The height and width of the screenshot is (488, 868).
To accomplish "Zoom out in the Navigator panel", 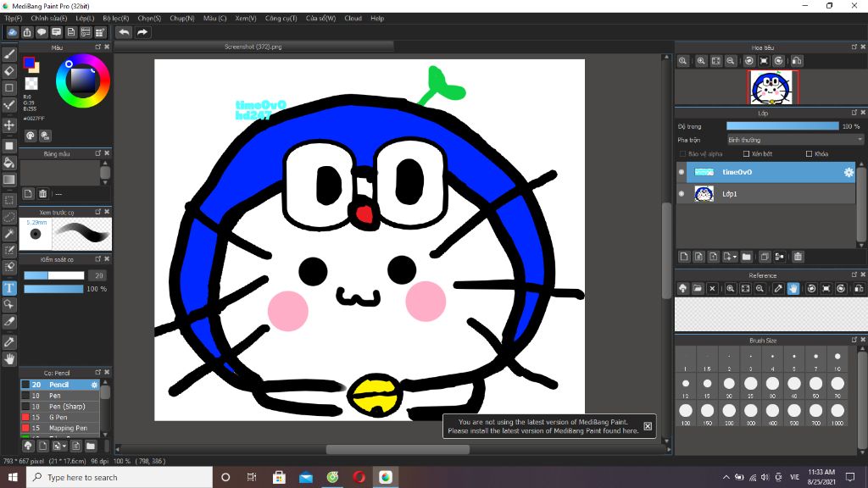I will [x=731, y=61].
